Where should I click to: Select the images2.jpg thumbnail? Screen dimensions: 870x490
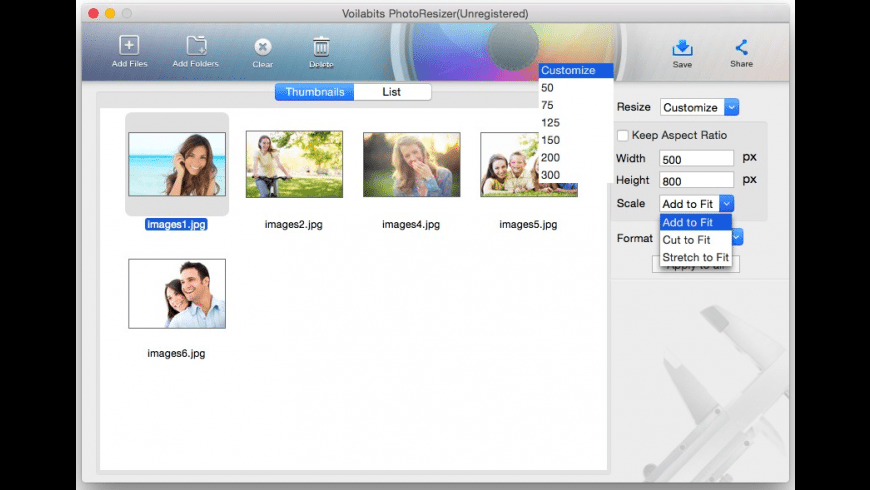click(294, 164)
